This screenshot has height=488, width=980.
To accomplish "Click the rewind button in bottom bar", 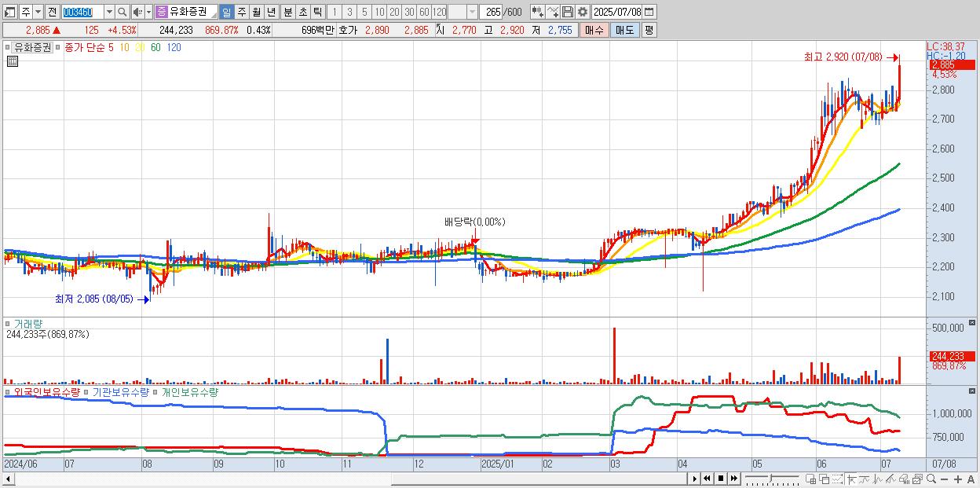I will coord(707,479).
